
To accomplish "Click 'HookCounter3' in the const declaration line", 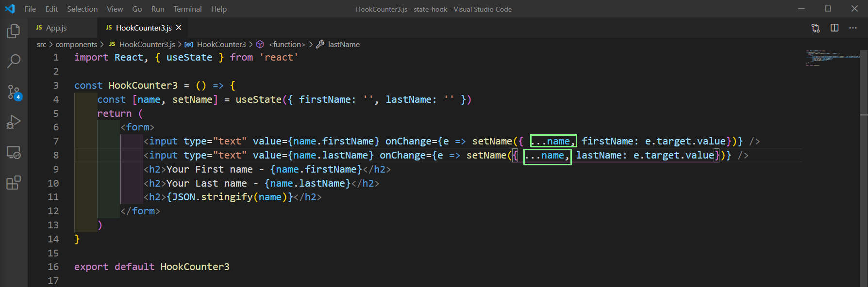I will (143, 85).
